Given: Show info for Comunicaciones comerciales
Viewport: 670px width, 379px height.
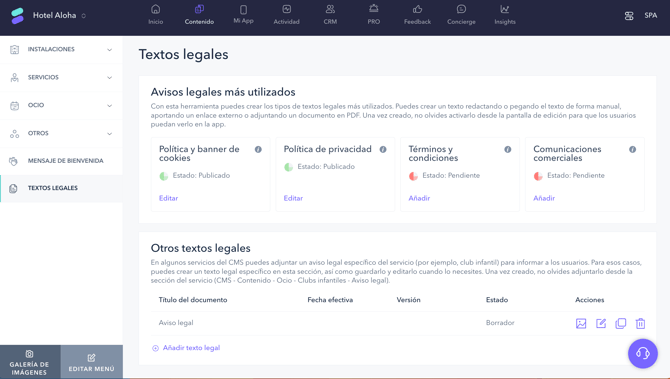Looking at the screenshot, I should (632, 150).
